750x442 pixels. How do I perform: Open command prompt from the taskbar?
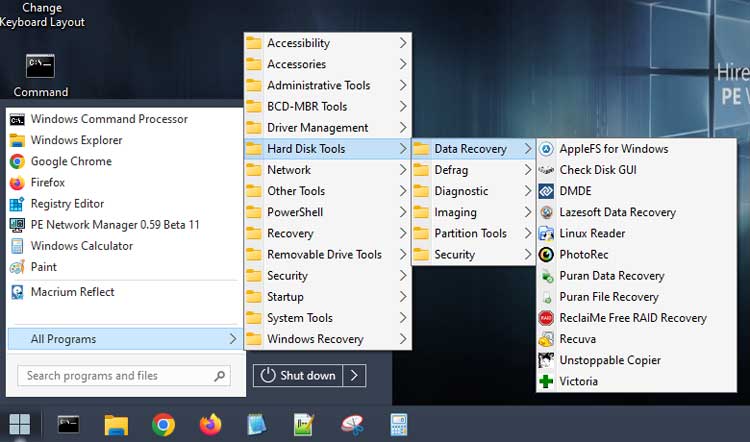pyautogui.click(x=68, y=424)
